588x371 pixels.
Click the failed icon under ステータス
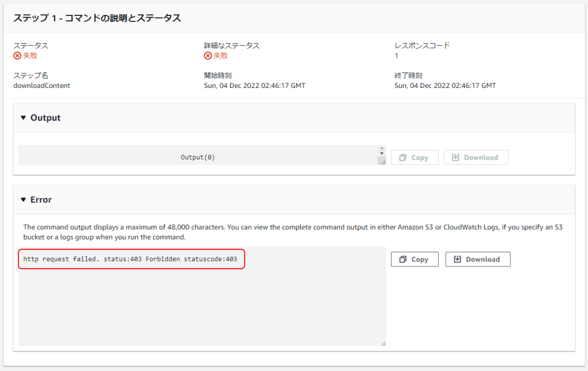pyautogui.click(x=17, y=56)
